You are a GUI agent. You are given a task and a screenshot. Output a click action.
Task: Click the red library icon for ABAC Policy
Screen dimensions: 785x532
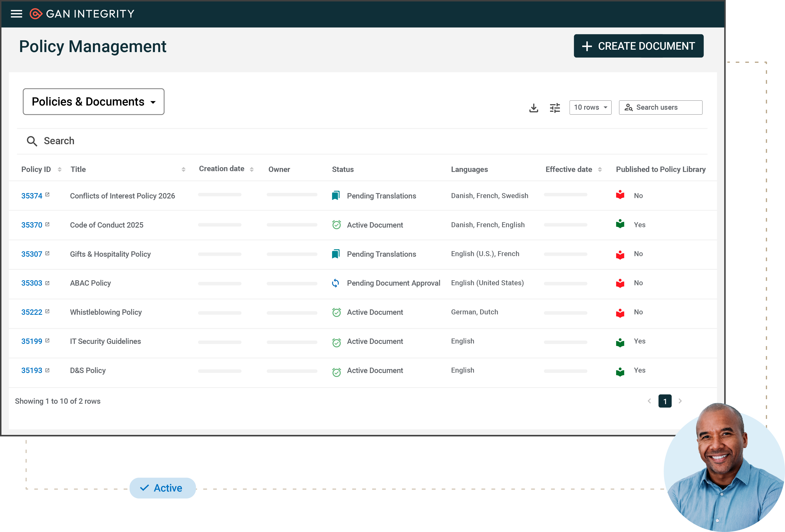(x=620, y=283)
